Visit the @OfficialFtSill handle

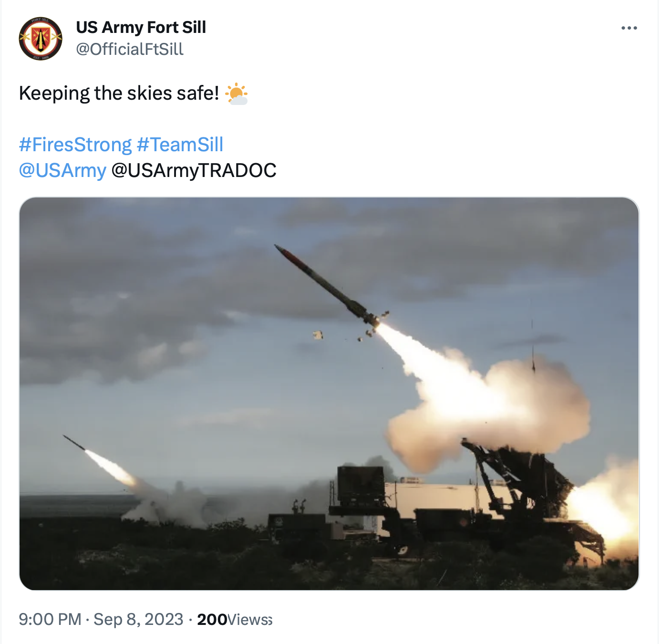(130, 49)
